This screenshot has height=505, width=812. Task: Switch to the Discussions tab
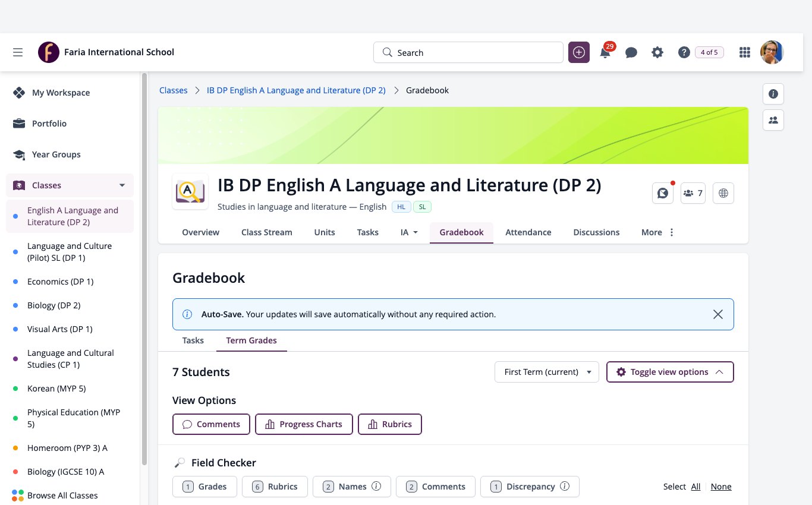pos(596,232)
